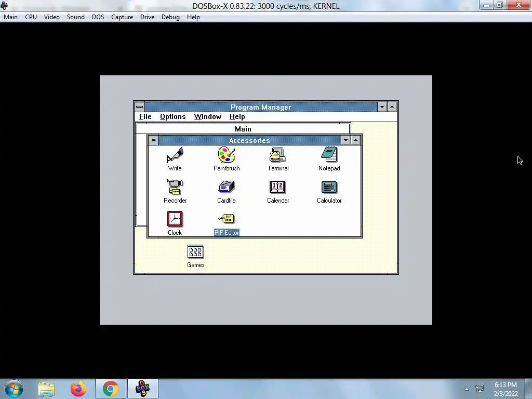532x399 pixels.
Task: Open the Accessories window control-menu box
Action: point(153,140)
